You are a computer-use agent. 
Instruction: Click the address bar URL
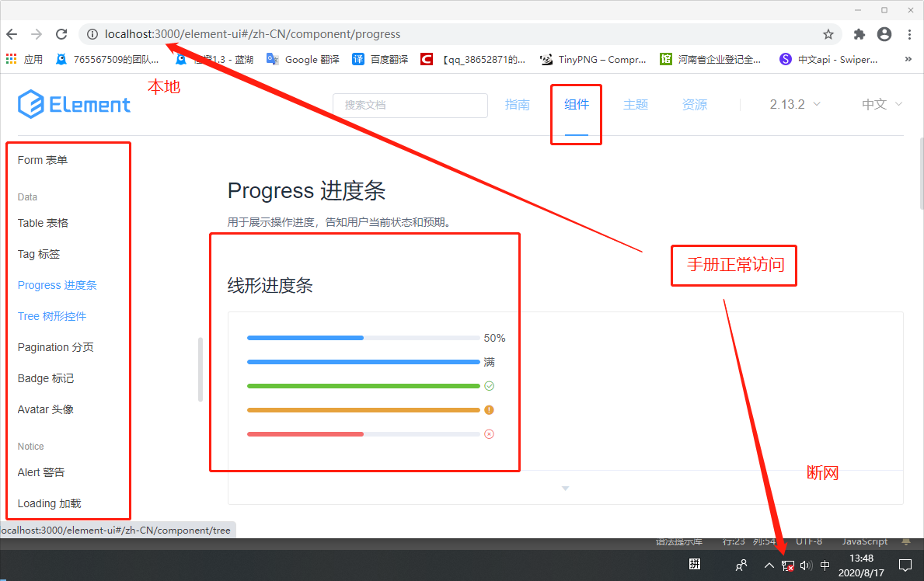pos(253,34)
